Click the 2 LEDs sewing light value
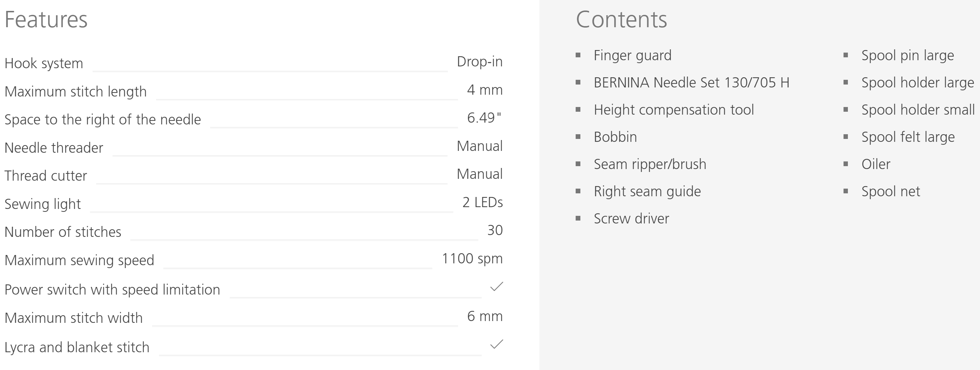The image size is (980, 370). click(x=482, y=202)
